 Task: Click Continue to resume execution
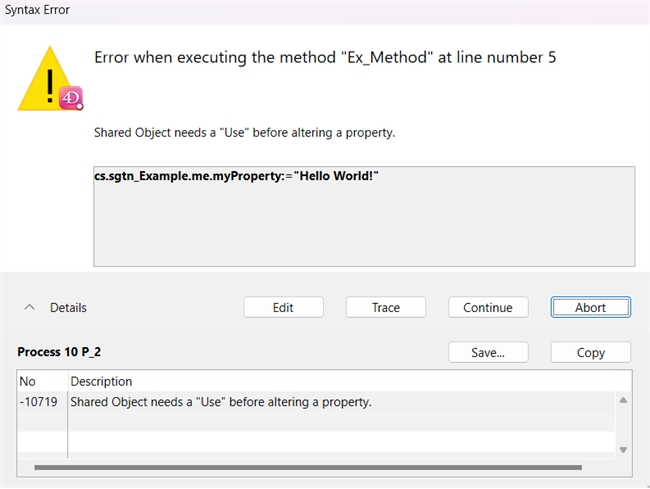pyautogui.click(x=487, y=308)
